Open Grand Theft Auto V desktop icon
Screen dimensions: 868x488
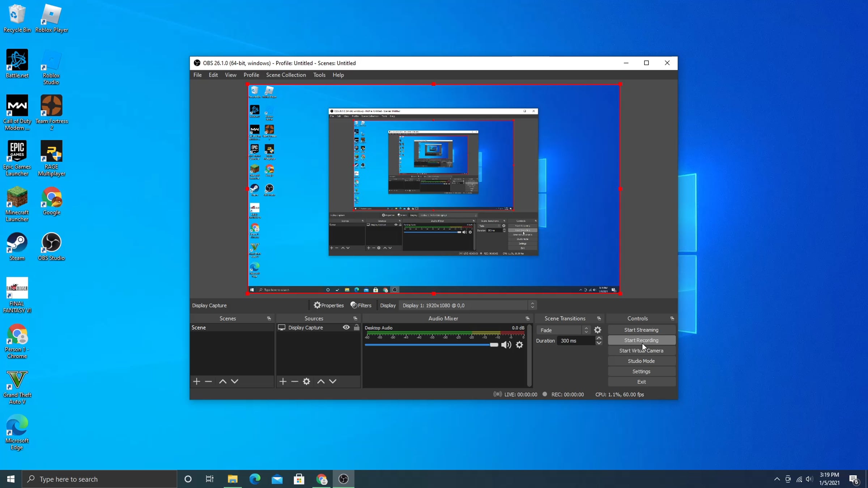[x=17, y=387]
